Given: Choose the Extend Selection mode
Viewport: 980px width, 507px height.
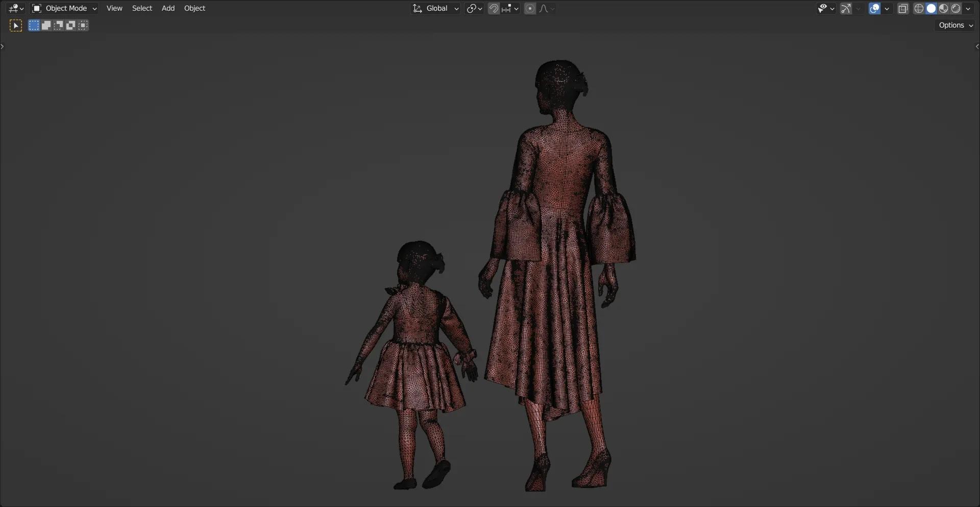Looking at the screenshot, I should pos(46,26).
